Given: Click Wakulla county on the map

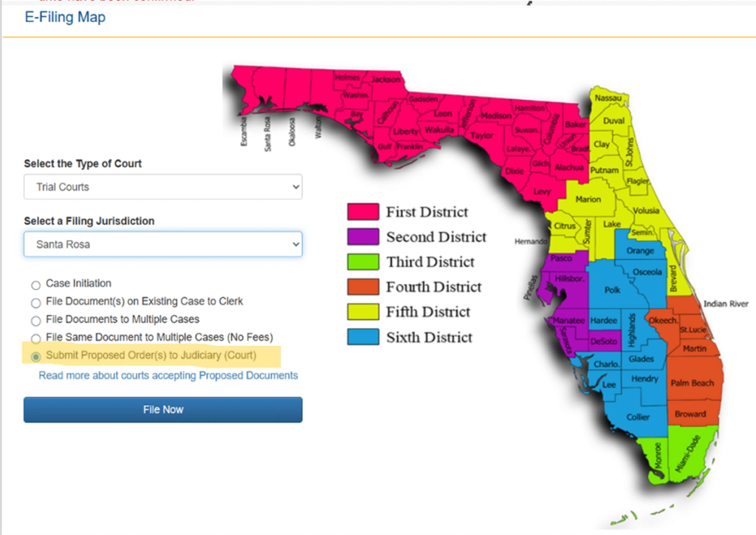Looking at the screenshot, I should (439, 130).
